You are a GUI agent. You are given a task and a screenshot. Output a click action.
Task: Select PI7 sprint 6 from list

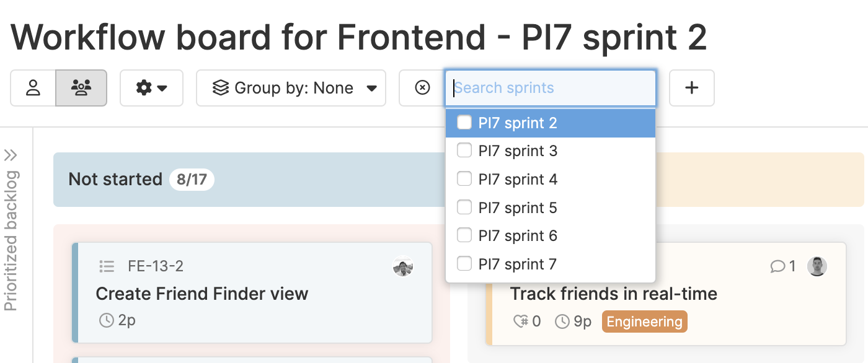coord(551,236)
